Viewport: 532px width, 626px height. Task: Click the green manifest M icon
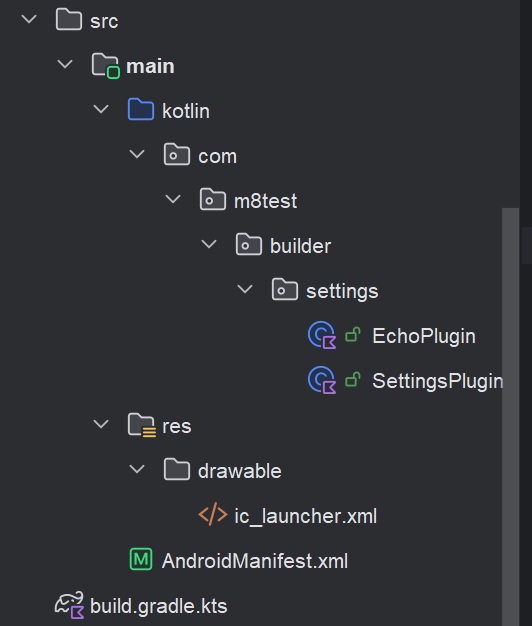pyautogui.click(x=141, y=559)
